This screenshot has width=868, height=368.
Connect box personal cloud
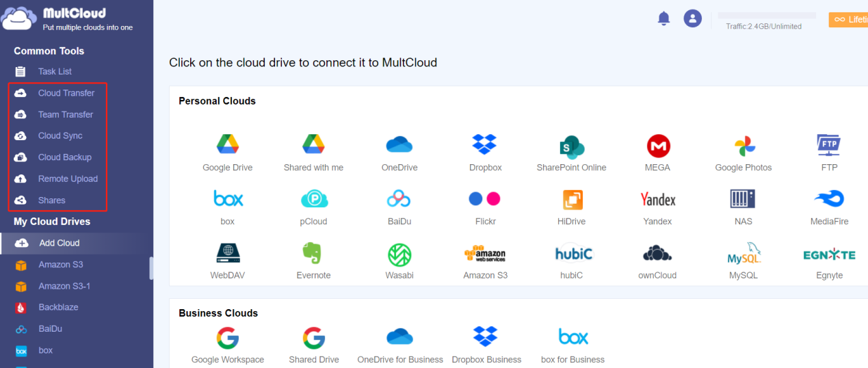[x=228, y=206]
